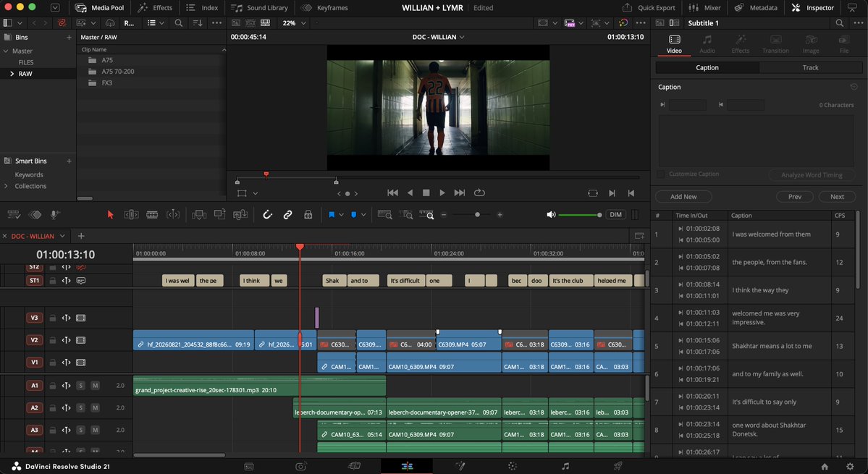868x474 pixels.
Task: Click the Replace Clip edit icon
Action: click(x=240, y=215)
